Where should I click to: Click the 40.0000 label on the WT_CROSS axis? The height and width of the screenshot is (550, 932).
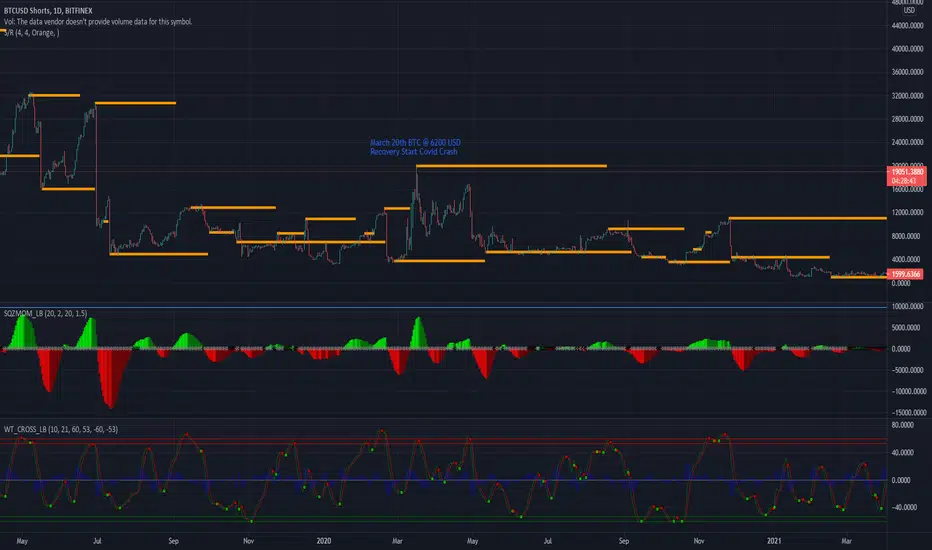click(x=903, y=452)
